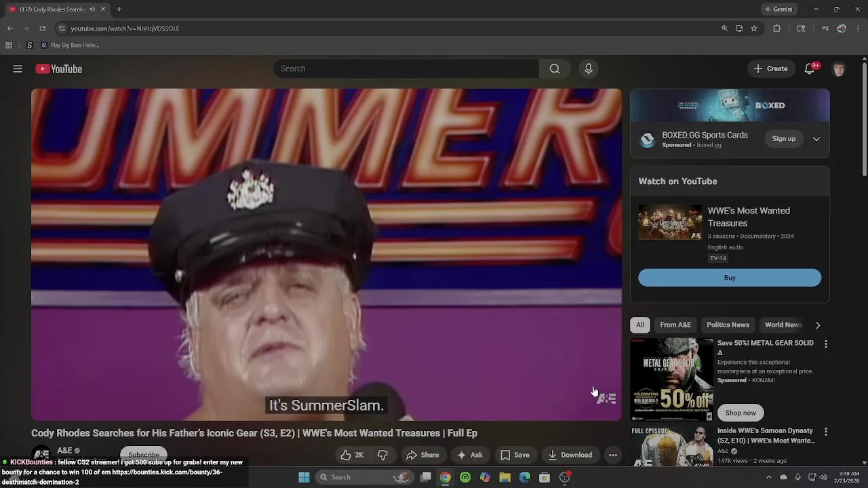The image size is (868, 488).
Task: Click the YouTube search magnifier button
Action: (555, 68)
